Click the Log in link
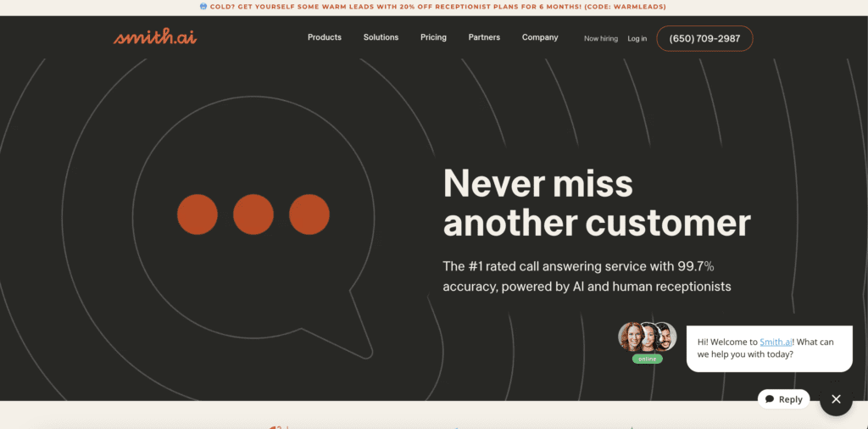Screen dimensions: 868x429 tap(637, 38)
